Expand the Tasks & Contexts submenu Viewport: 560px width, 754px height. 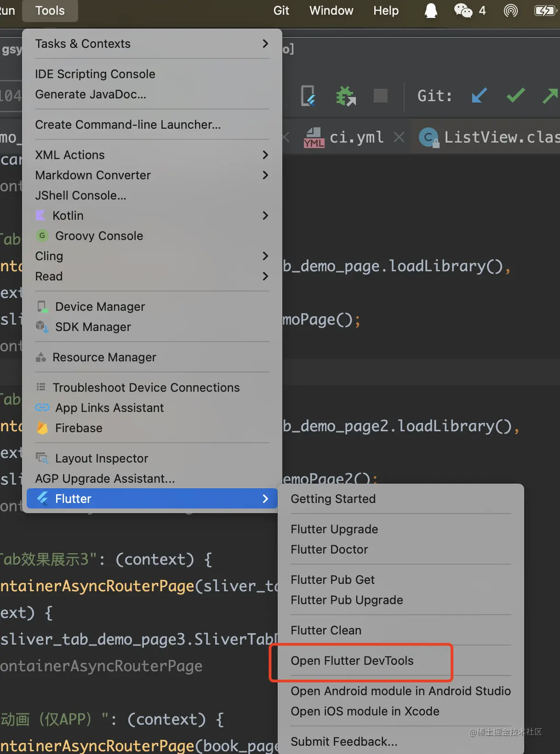[x=152, y=44]
